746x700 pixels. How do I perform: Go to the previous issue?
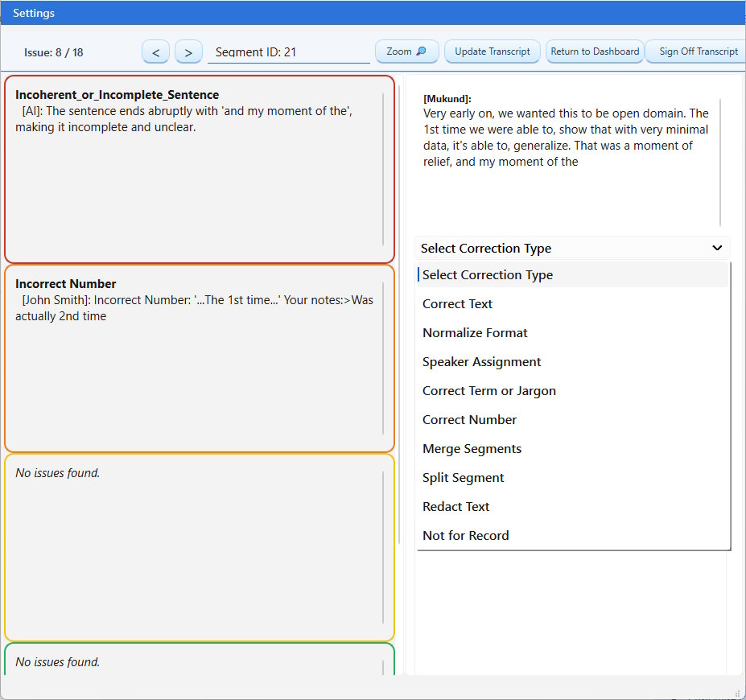tap(155, 51)
